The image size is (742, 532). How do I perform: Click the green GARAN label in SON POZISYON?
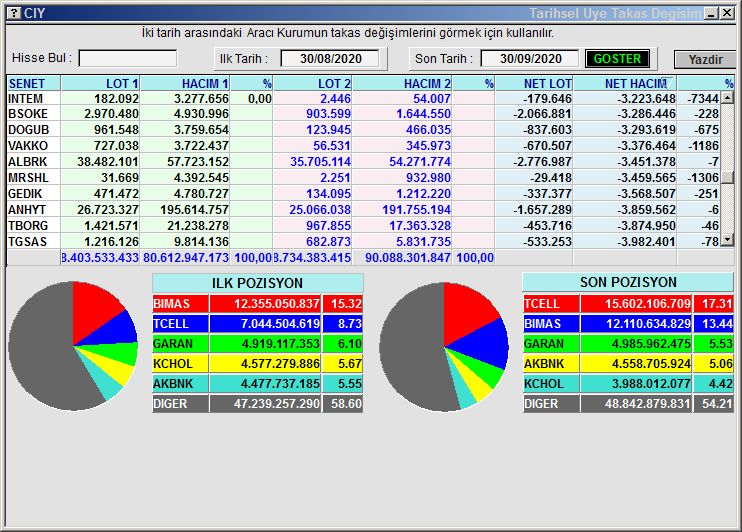[x=551, y=344]
